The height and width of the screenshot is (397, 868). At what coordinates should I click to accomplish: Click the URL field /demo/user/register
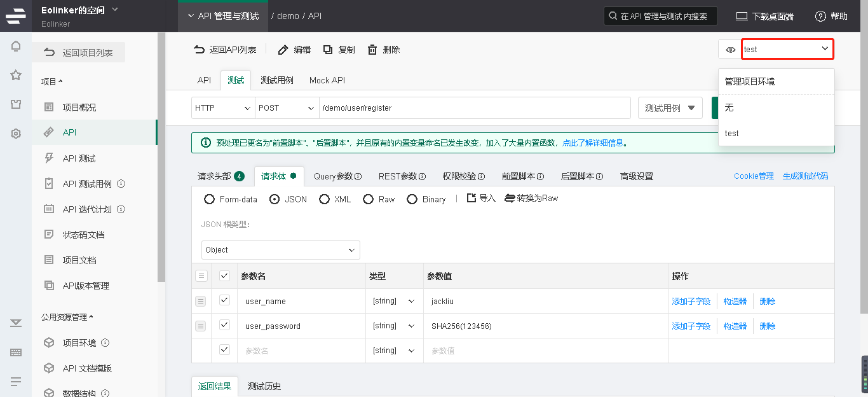[x=475, y=108]
